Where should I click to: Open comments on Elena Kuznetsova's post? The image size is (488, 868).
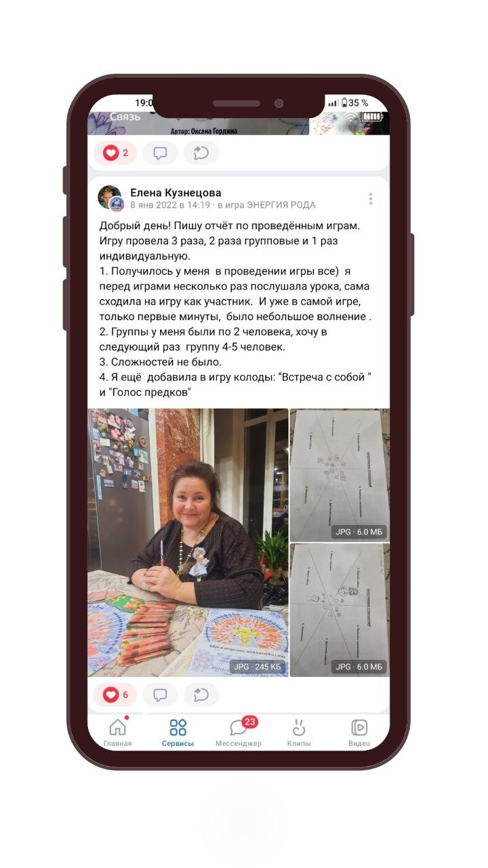(x=160, y=694)
